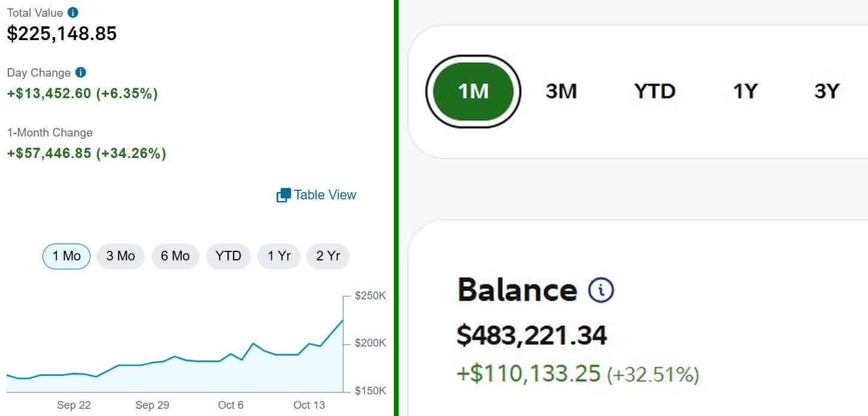Switch to the 3Y period tab
868x416 pixels.
point(827,91)
